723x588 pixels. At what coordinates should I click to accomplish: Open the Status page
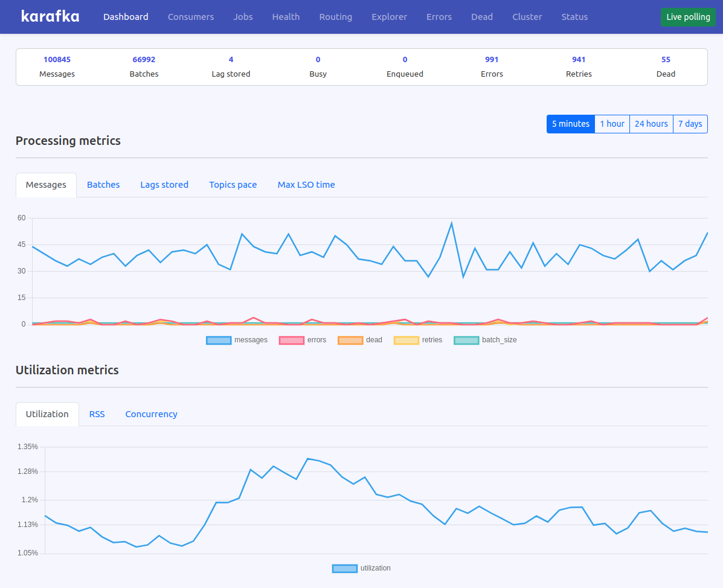point(574,16)
